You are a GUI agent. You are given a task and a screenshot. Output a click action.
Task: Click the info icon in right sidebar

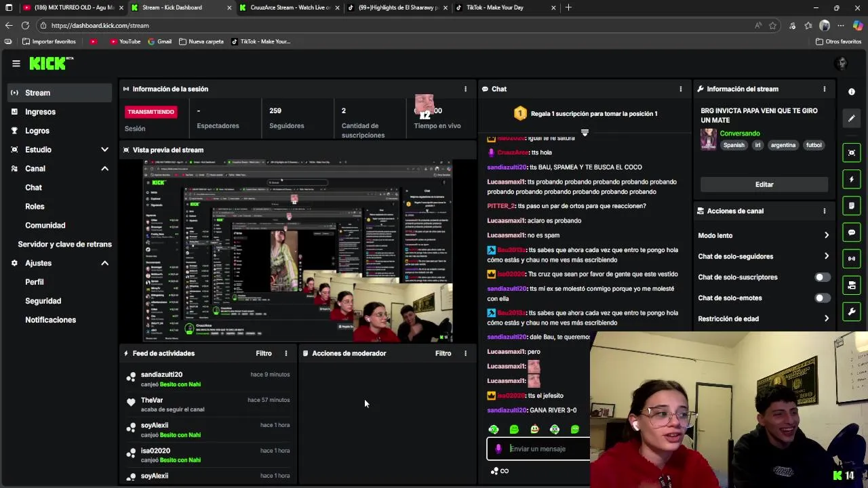click(x=852, y=91)
